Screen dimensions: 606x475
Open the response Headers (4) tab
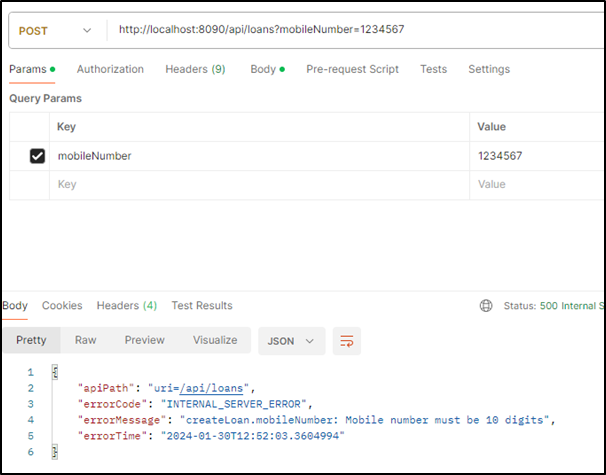click(126, 305)
